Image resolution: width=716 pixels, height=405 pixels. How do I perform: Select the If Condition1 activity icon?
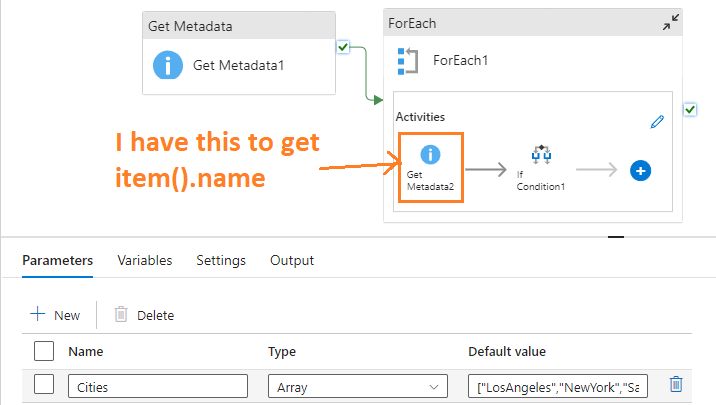(x=542, y=155)
